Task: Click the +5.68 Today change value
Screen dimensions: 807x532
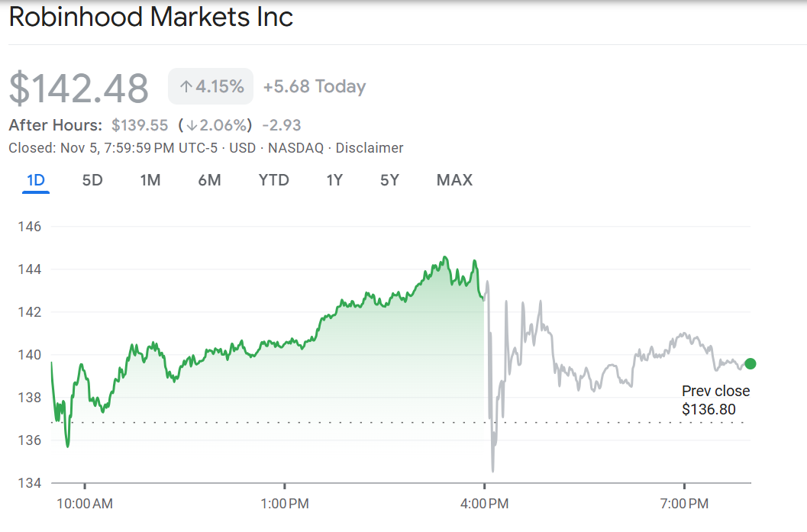Action: click(314, 86)
